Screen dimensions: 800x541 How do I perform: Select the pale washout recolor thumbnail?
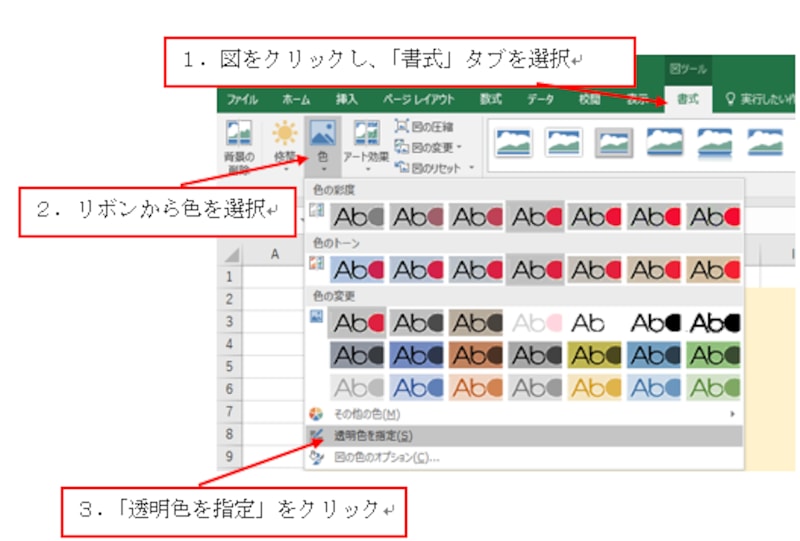point(536,323)
